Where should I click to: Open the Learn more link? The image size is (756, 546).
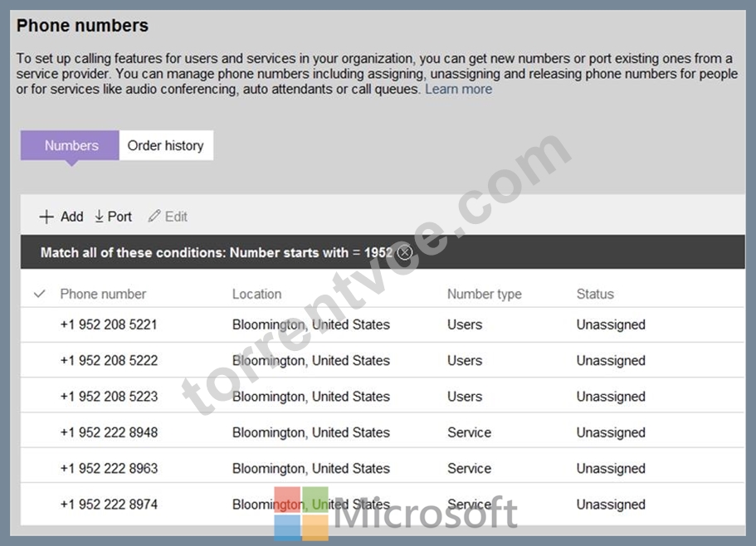coord(459,89)
